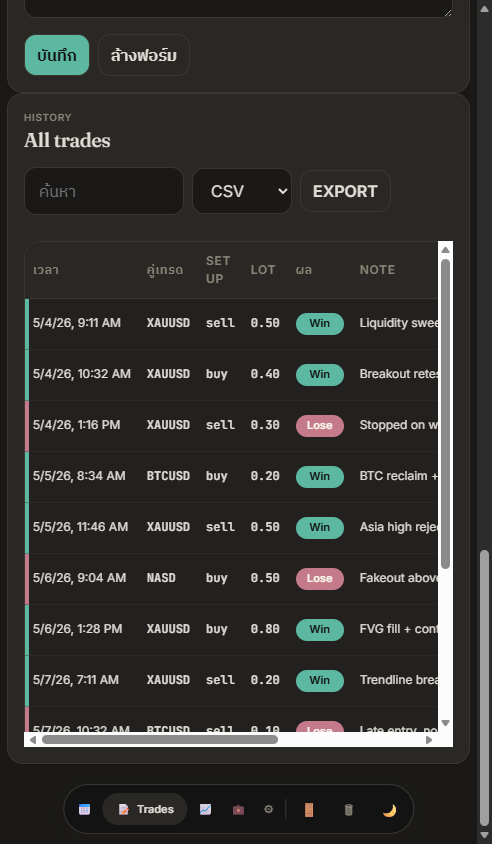Click the FVG fill note text
Image resolution: width=492 pixels, height=844 pixels.
(399, 629)
